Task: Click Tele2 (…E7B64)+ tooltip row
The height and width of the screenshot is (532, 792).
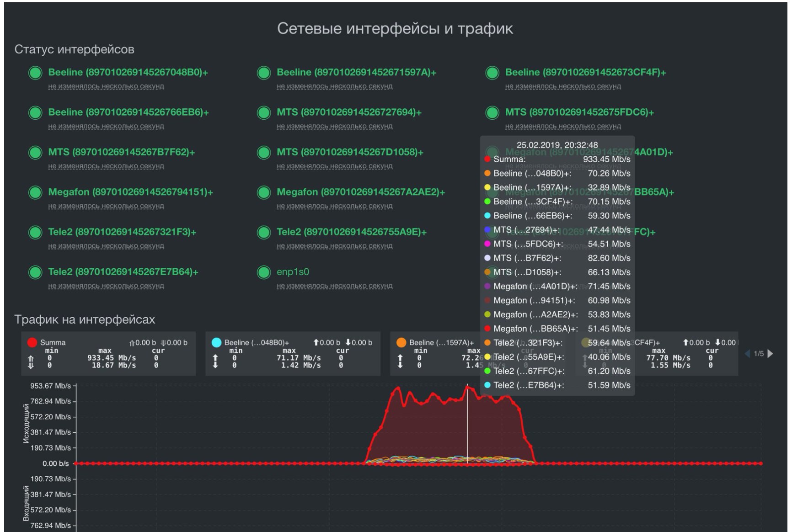Action: point(557,385)
